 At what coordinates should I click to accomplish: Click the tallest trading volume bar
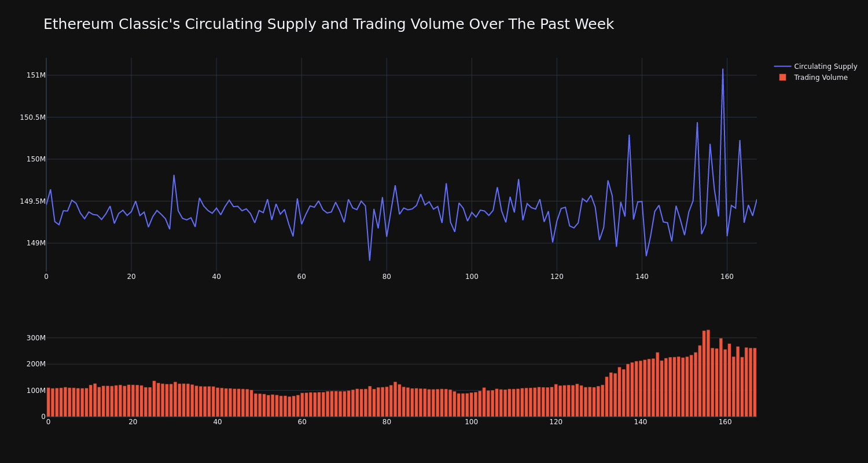coord(708,373)
